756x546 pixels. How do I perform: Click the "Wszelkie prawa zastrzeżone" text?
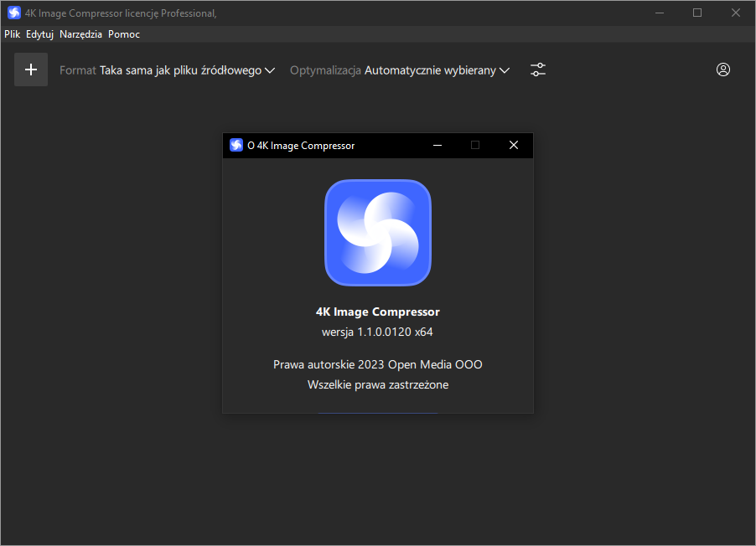tap(378, 385)
